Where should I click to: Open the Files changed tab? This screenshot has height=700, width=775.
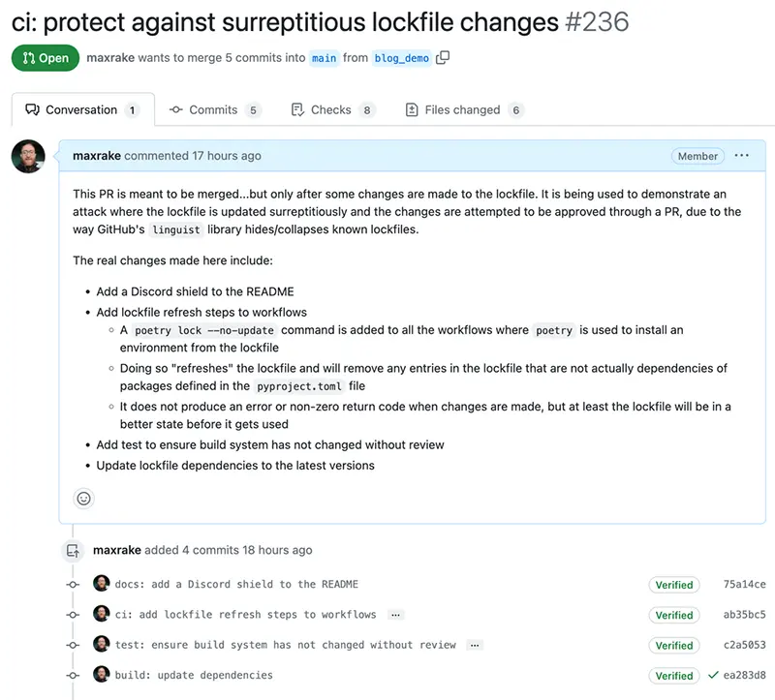pyautogui.click(x=464, y=109)
